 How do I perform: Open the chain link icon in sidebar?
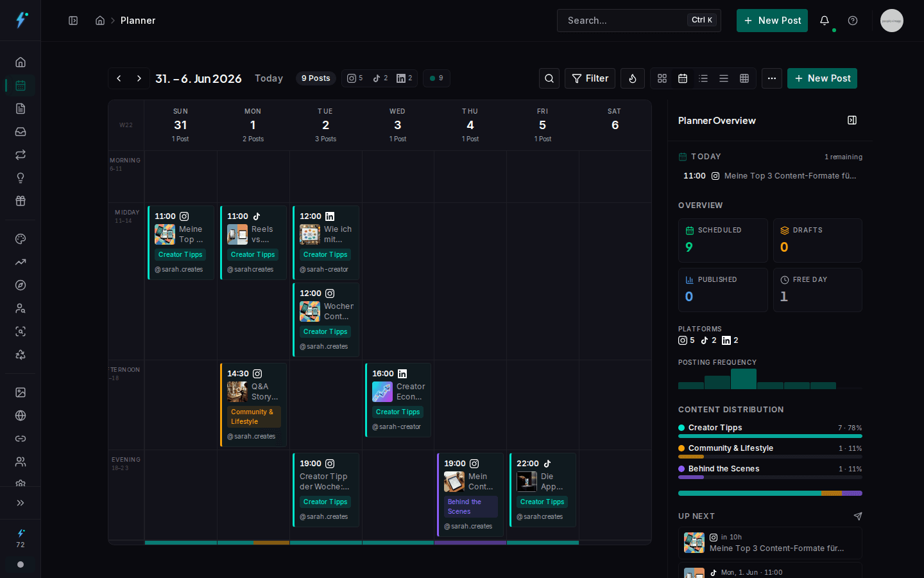pyautogui.click(x=21, y=439)
